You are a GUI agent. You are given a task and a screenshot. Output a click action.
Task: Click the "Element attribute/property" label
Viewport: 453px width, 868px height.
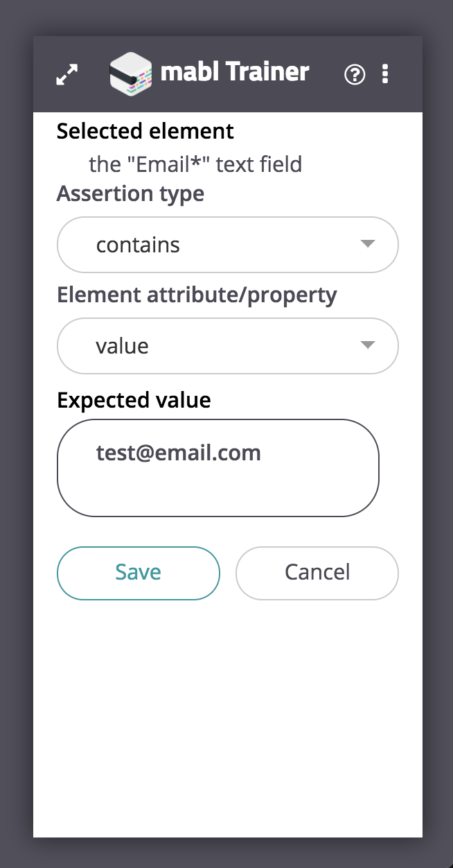click(197, 295)
